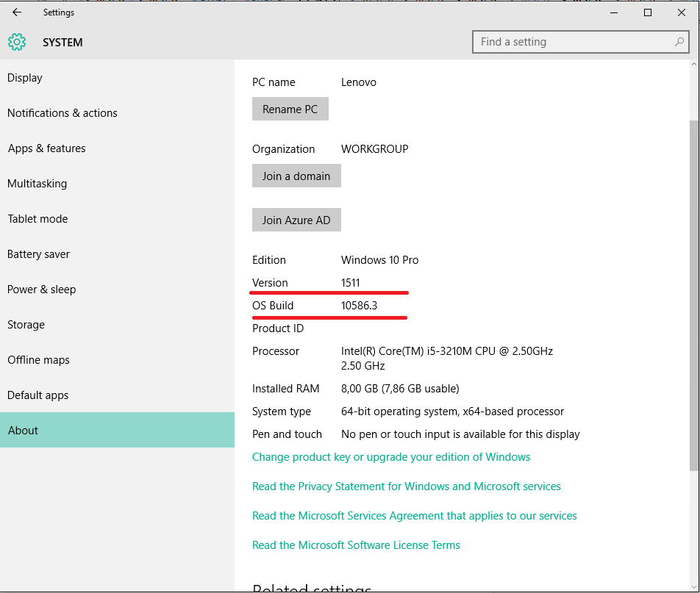Open Change product key or upgrade link

[x=391, y=457]
